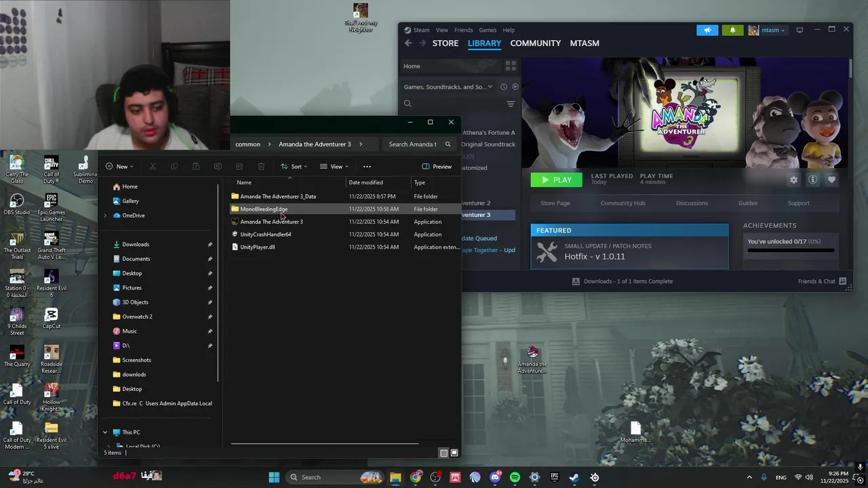Switch to the STORE tab

pos(446,43)
